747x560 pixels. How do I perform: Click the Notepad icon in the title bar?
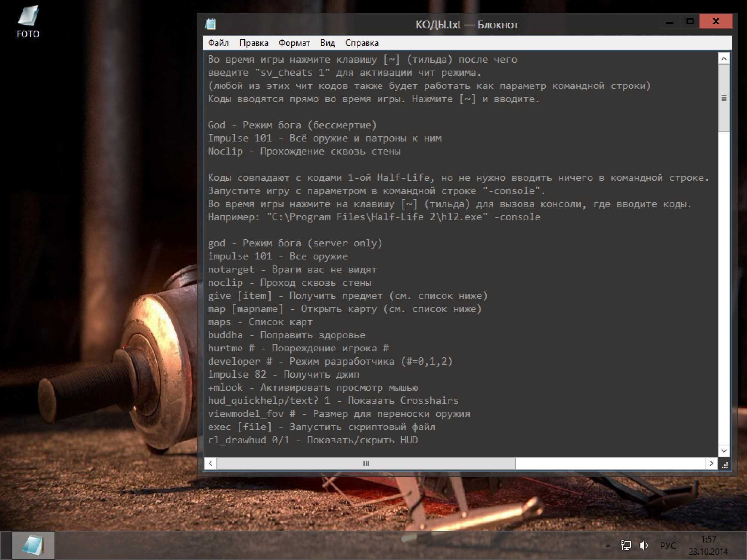point(211,24)
